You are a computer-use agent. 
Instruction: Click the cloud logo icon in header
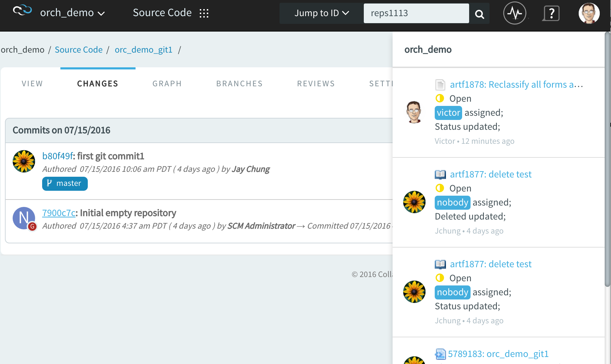22,11
